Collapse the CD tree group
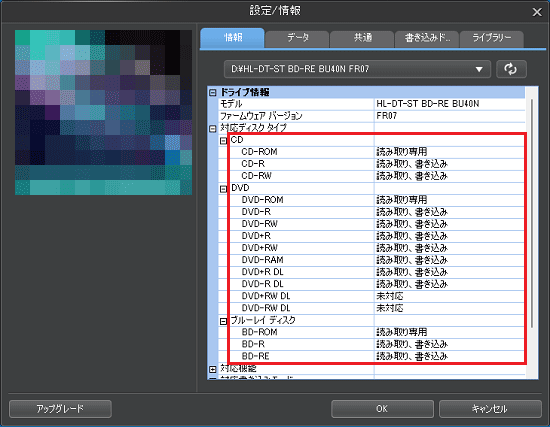The height and width of the screenshot is (427, 550). pos(223,141)
